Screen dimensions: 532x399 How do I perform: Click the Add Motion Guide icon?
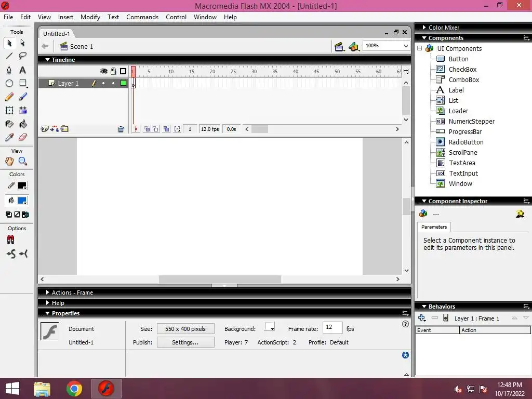click(x=54, y=129)
